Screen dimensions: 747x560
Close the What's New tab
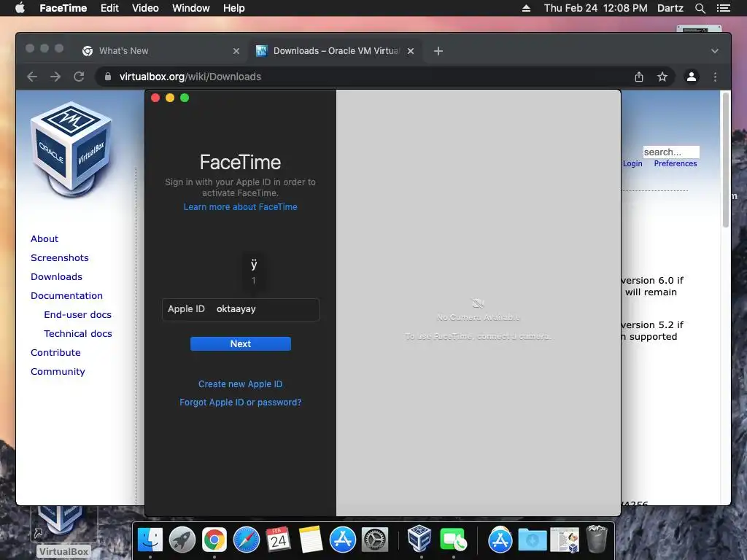[236, 51]
